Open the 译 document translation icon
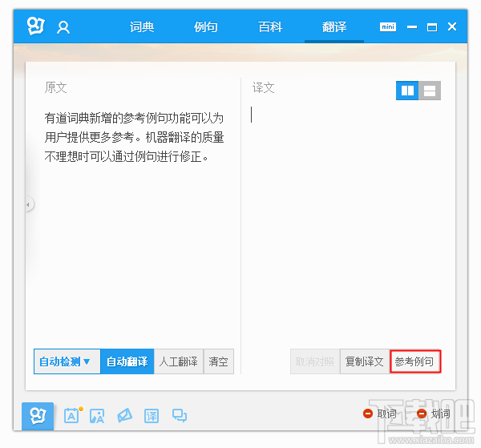 (152, 416)
